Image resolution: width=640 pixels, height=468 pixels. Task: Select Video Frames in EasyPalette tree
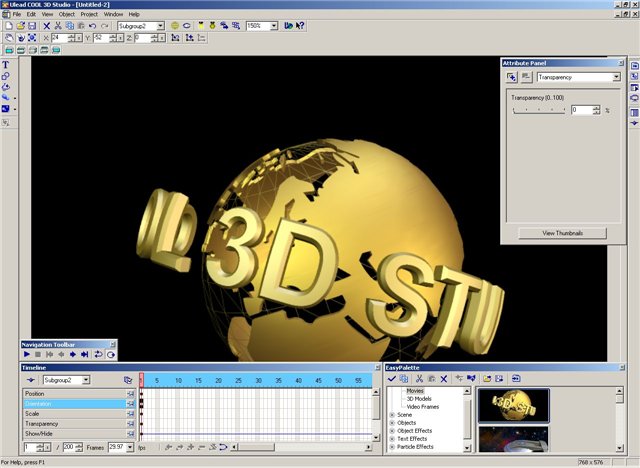tap(422, 407)
